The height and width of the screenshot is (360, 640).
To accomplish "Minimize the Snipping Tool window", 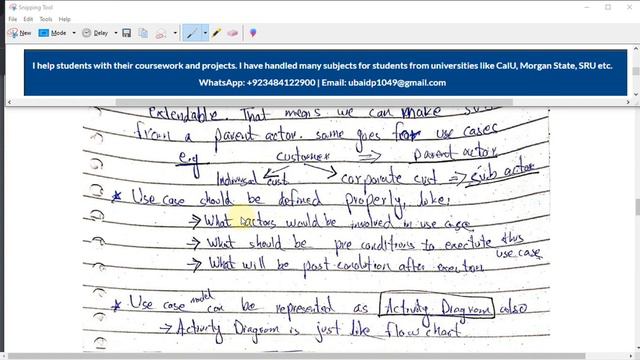I will pos(587,7).
